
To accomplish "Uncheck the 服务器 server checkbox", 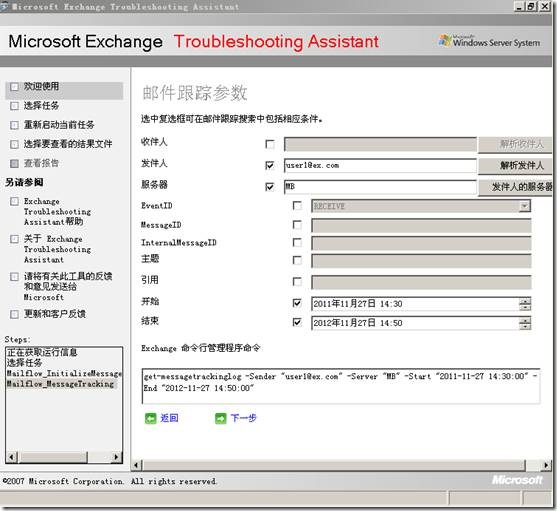I will click(x=270, y=187).
